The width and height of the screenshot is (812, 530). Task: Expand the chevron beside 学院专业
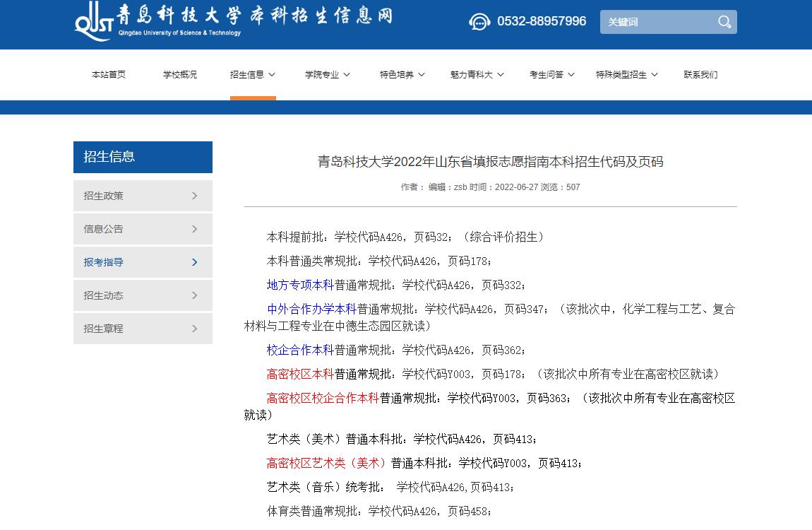click(347, 75)
